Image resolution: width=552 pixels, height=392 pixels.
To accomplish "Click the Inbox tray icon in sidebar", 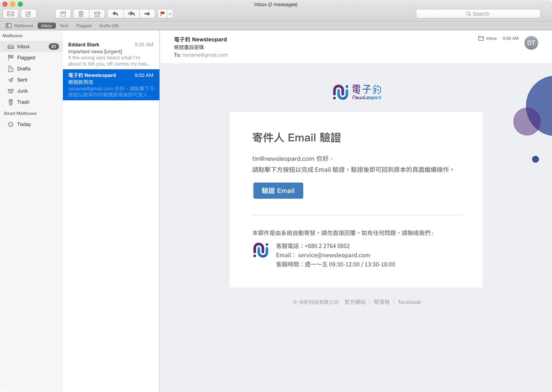I will 11,46.
